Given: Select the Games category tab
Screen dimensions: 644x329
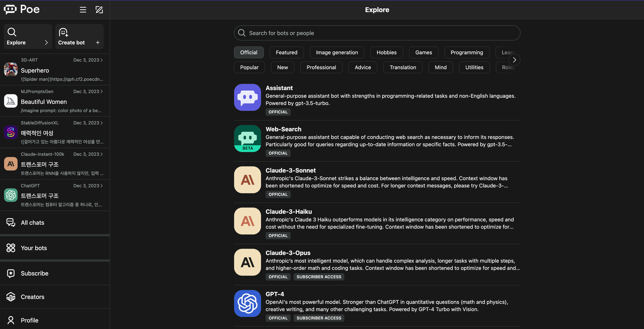Looking at the screenshot, I should (x=423, y=52).
